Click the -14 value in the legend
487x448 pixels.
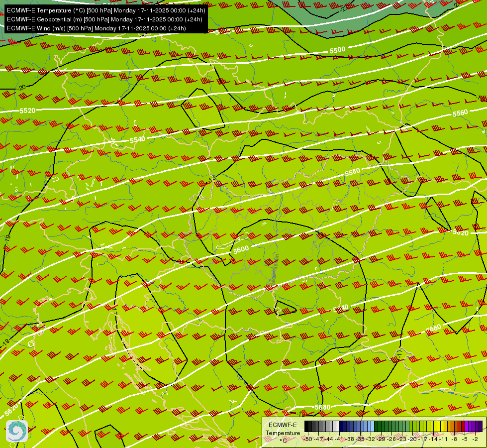tap(433, 439)
